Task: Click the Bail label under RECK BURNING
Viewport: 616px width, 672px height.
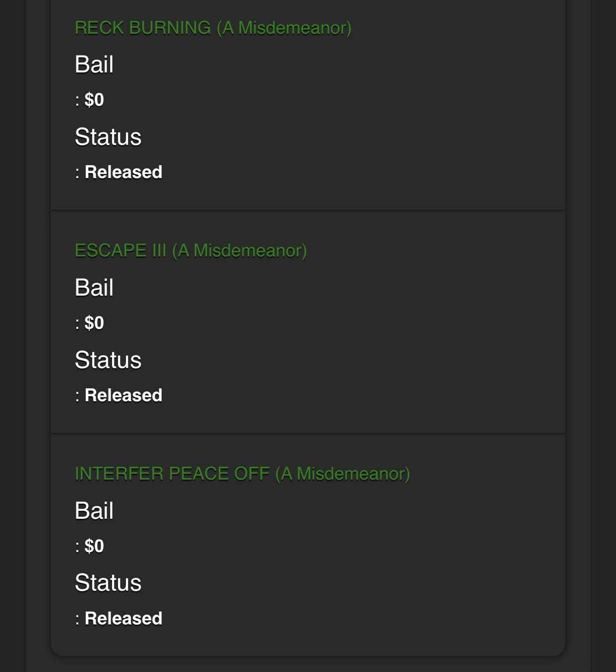Action: [94, 64]
